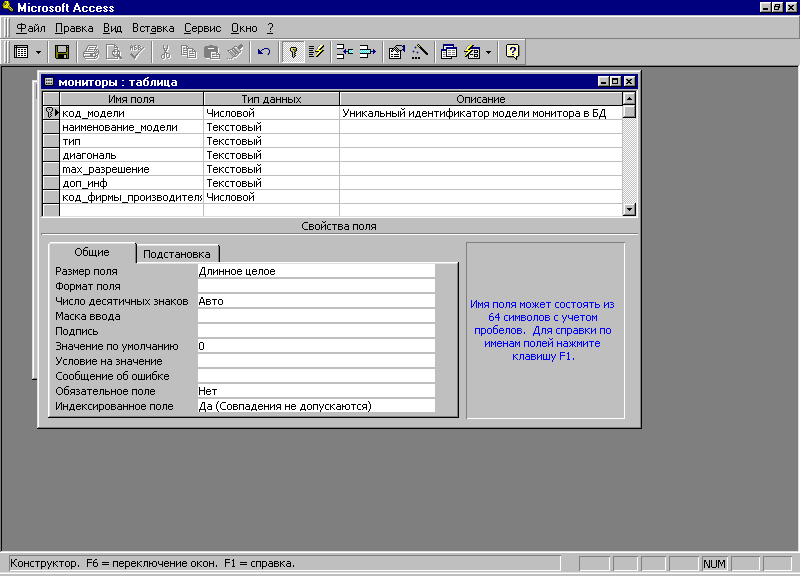This screenshot has width=800, height=576.
Task: Click field name код_фирмы_производителя
Action: [x=132, y=197]
